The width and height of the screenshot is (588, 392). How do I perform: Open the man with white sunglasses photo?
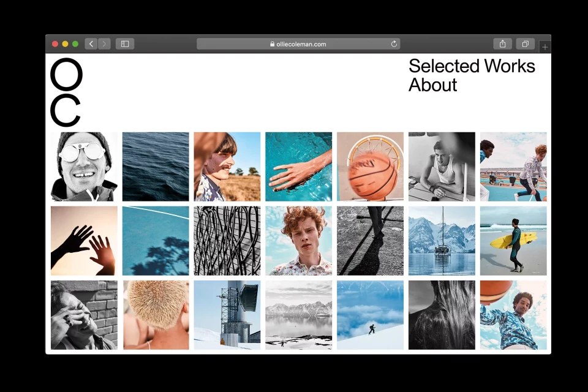tap(84, 167)
